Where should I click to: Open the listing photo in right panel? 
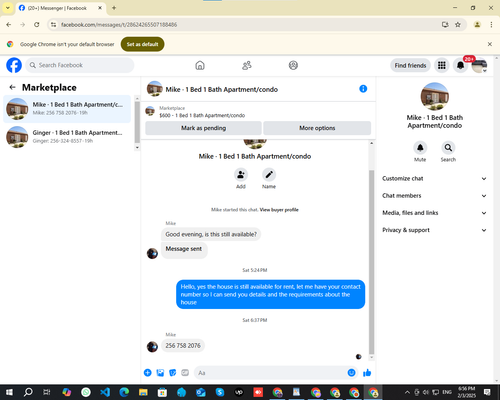tap(435, 96)
